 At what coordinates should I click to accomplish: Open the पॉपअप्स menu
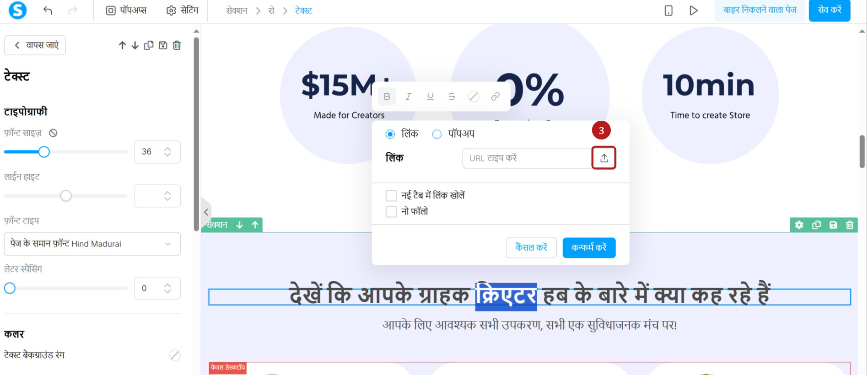pyautogui.click(x=126, y=11)
